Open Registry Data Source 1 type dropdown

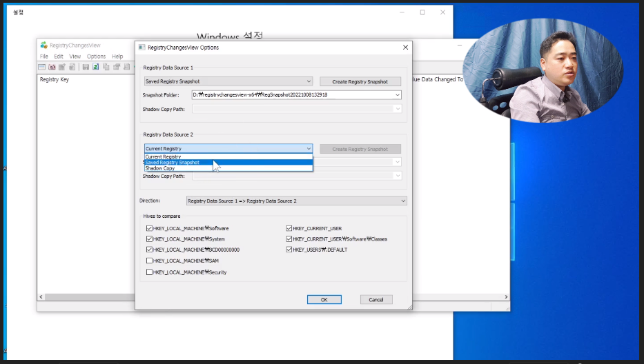click(x=228, y=81)
